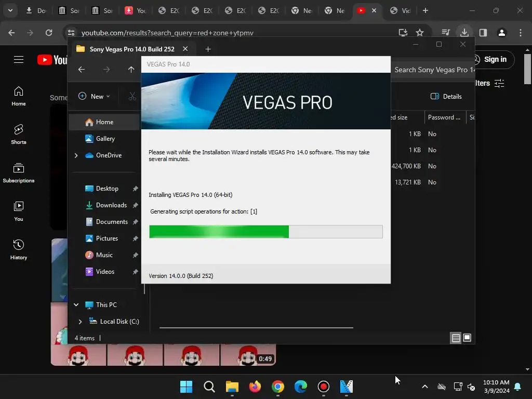The height and width of the screenshot is (399, 532).
Task: Open Documents quick access folder
Action: tap(107, 222)
